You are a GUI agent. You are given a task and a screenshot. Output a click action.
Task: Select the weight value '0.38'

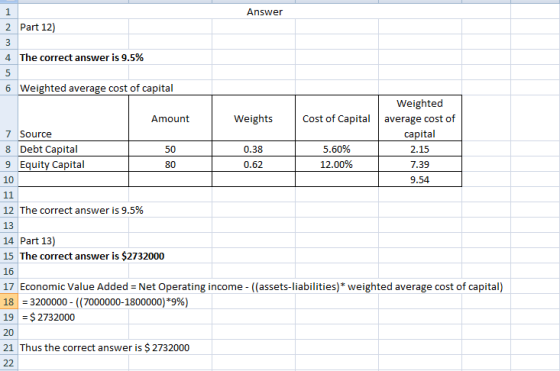253,149
